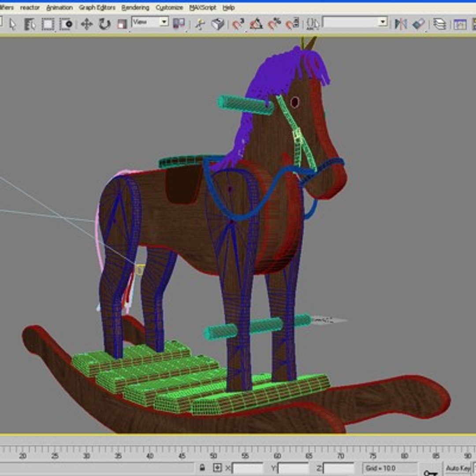Click the Set Keys key icon
Image resolution: width=476 pixels, height=476 pixels.
(430, 472)
